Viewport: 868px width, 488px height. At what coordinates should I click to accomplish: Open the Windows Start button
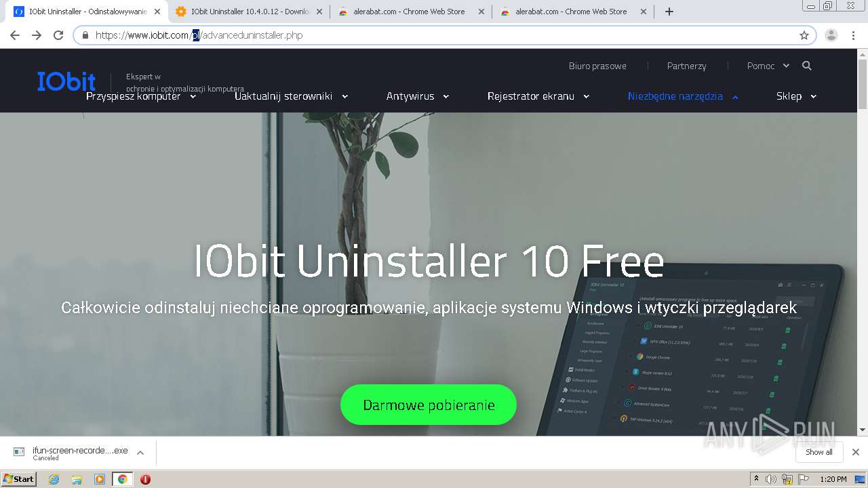(19, 479)
